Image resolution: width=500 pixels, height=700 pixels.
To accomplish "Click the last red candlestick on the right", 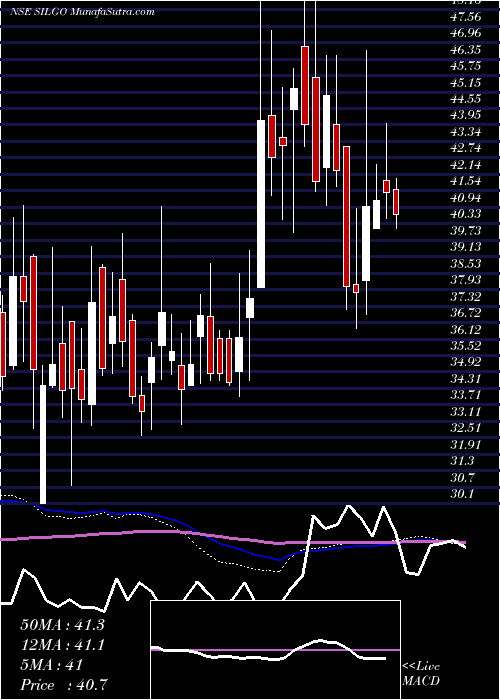I will tap(396, 202).
